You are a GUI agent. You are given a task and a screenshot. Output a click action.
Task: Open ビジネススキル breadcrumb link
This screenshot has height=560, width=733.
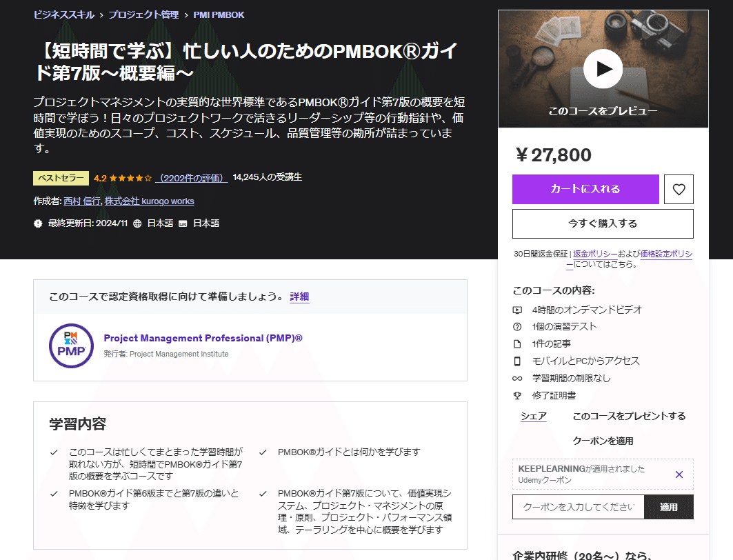[63, 15]
